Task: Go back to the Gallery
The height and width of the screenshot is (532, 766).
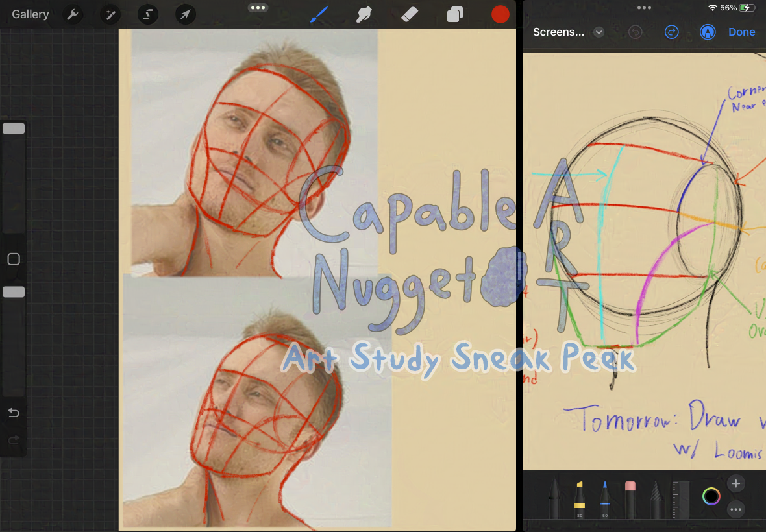Action: 30,14
